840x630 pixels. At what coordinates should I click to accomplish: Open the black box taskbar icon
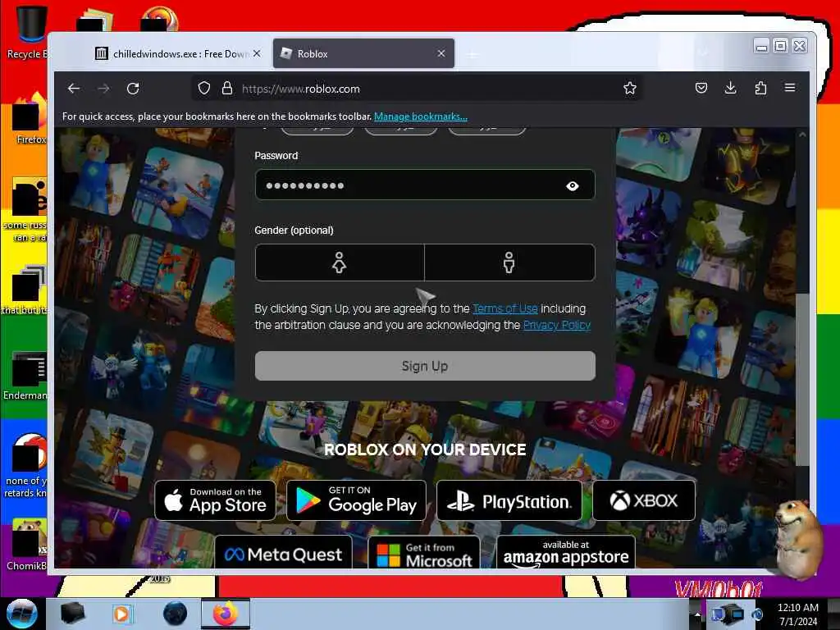point(72,614)
